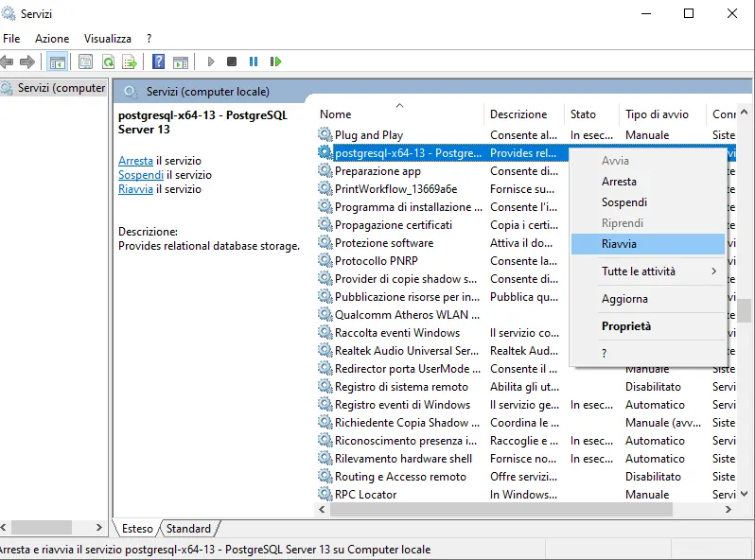Click list vertical scrollbar up arrow

(x=744, y=112)
